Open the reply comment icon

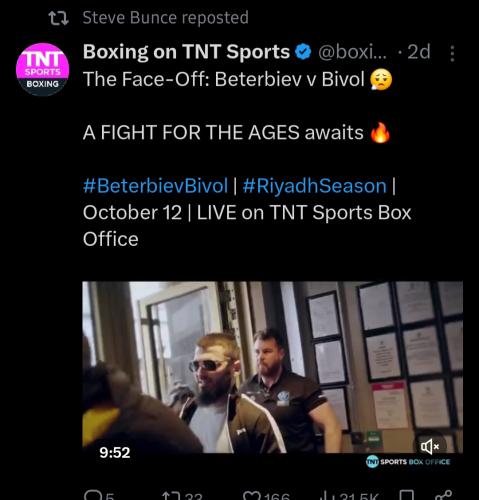pos(91,496)
